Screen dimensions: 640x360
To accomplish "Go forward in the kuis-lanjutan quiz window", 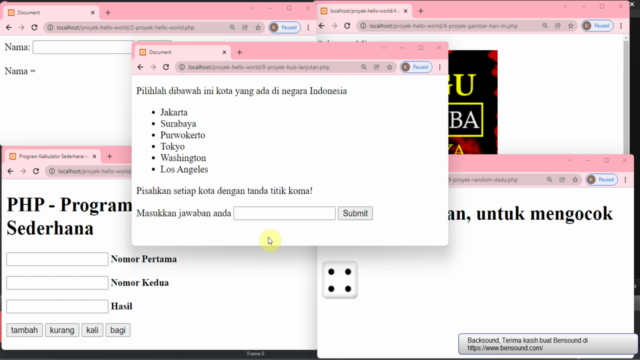I will [x=153, y=67].
